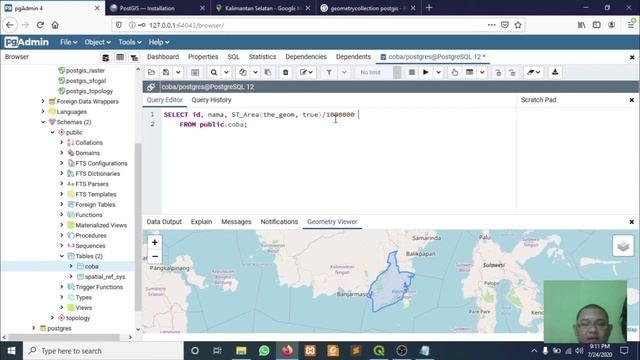
Task: Bookmark page with star icon
Action: pos(518,25)
